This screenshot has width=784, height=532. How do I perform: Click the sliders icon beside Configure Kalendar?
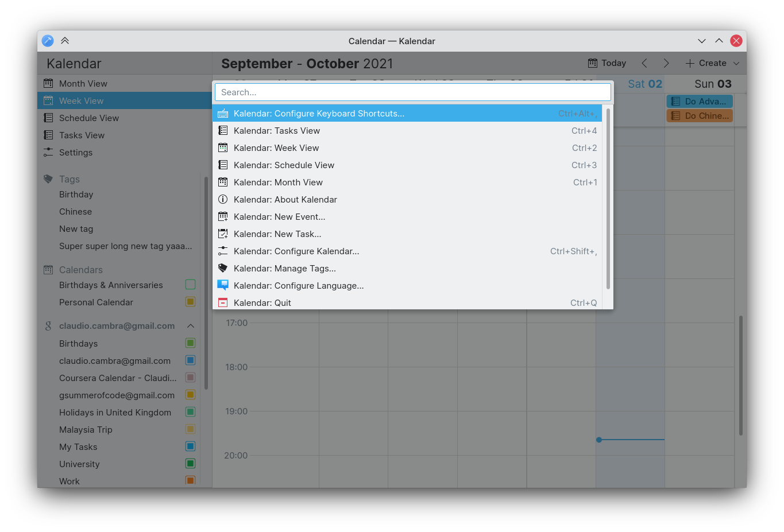click(223, 251)
